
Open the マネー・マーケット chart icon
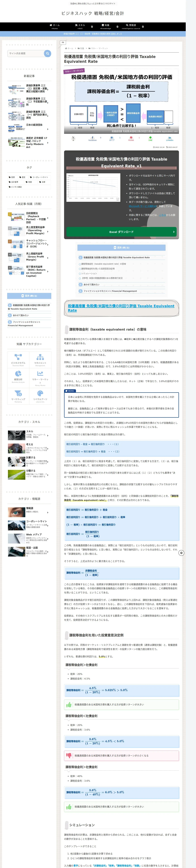[40, 373]
